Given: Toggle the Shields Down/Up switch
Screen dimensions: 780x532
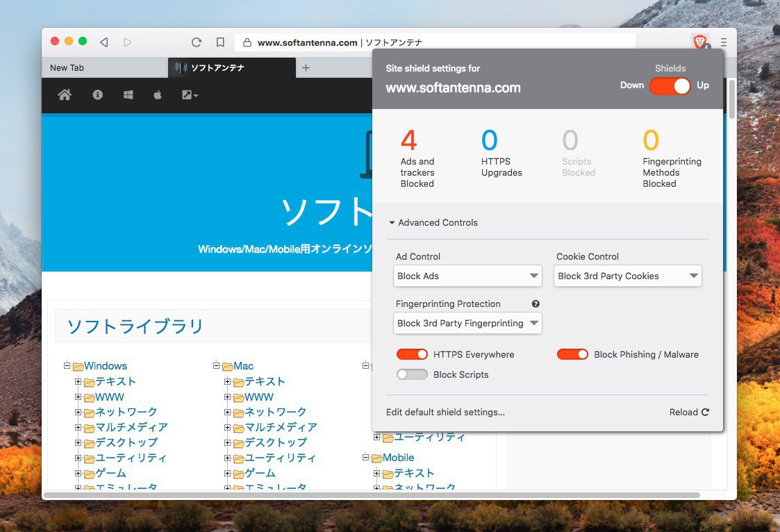Looking at the screenshot, I should pos(670,86).
